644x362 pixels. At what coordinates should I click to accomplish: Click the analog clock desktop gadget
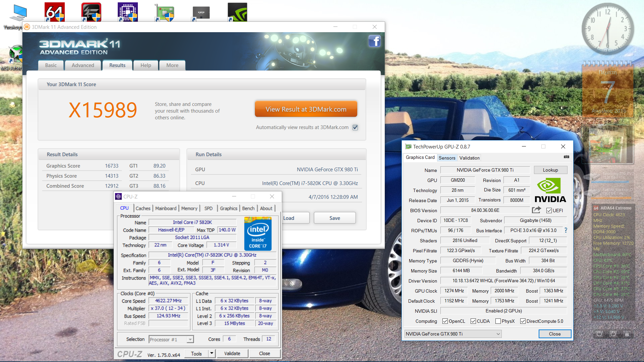pos(608,29)
